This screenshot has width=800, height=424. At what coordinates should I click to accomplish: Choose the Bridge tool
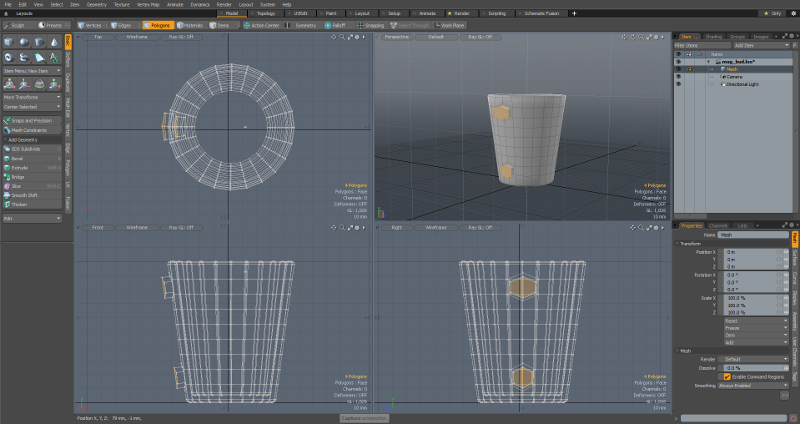(18, 177)
